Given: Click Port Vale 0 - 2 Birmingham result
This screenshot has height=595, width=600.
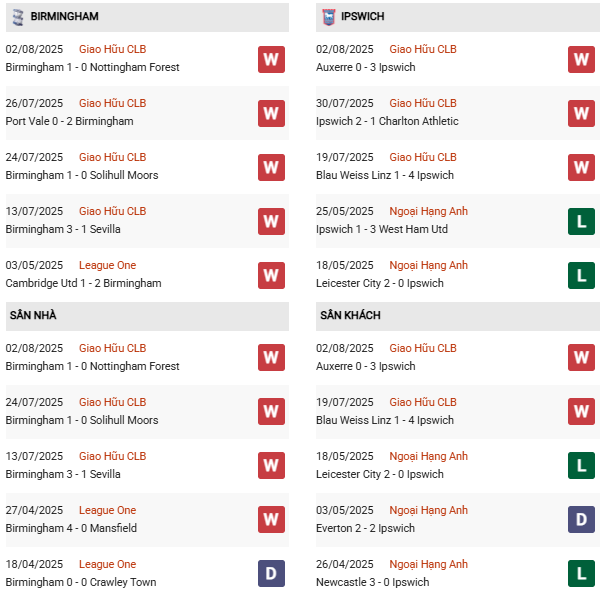Looking at the screenshot, I should click(x=69, y=122).
